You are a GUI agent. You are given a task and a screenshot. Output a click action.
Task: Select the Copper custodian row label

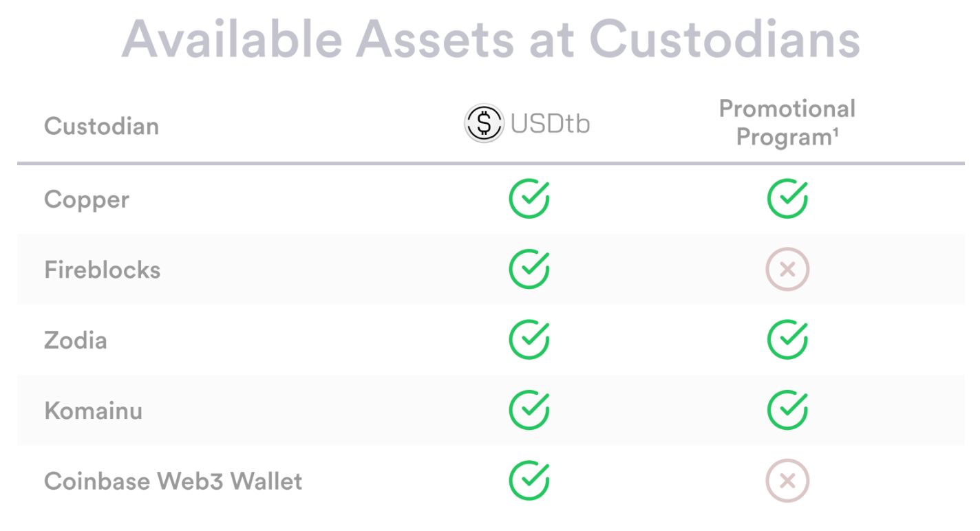pyautogui.click(x=87, y=200)
